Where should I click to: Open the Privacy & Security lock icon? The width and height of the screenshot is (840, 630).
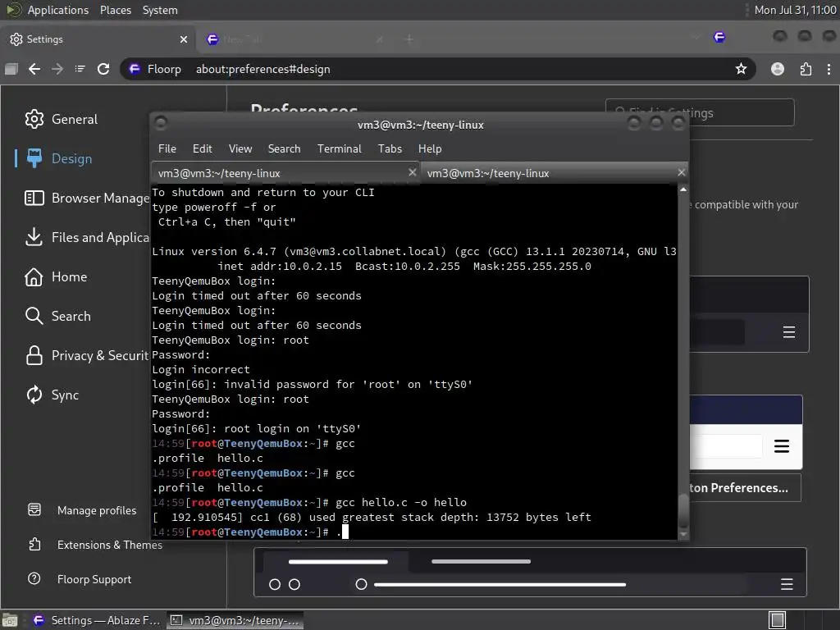[x=34, y=355]
